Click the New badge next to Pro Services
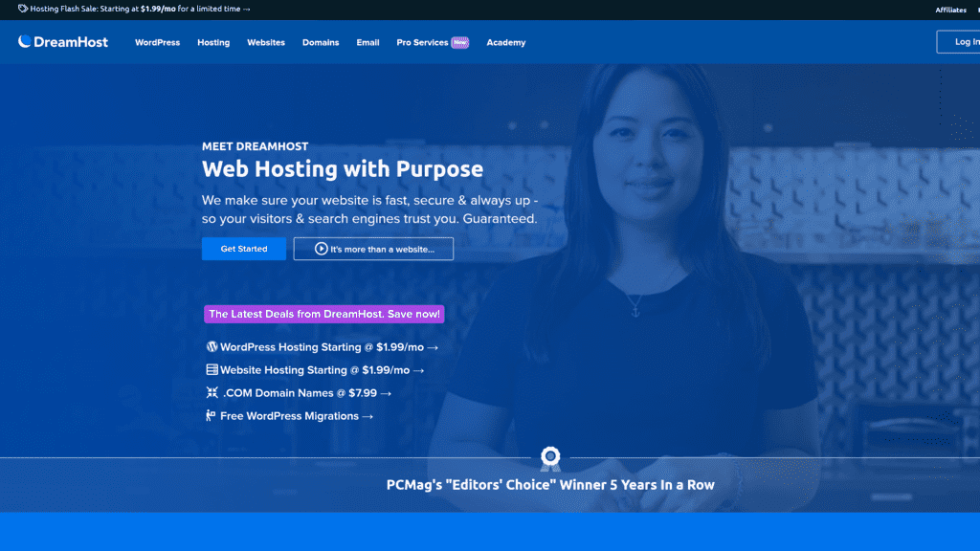Viewport: 980px width, 551px height. [460, 42]
